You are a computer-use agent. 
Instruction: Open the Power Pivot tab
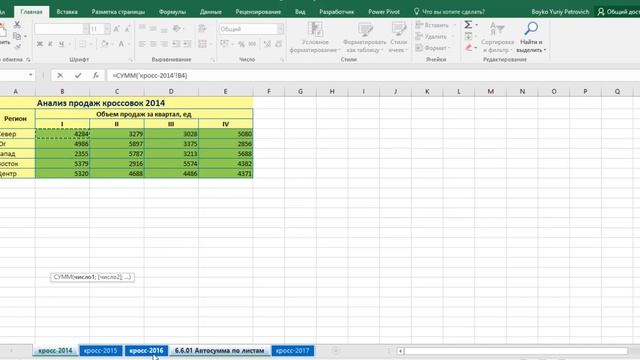point(384,12)
